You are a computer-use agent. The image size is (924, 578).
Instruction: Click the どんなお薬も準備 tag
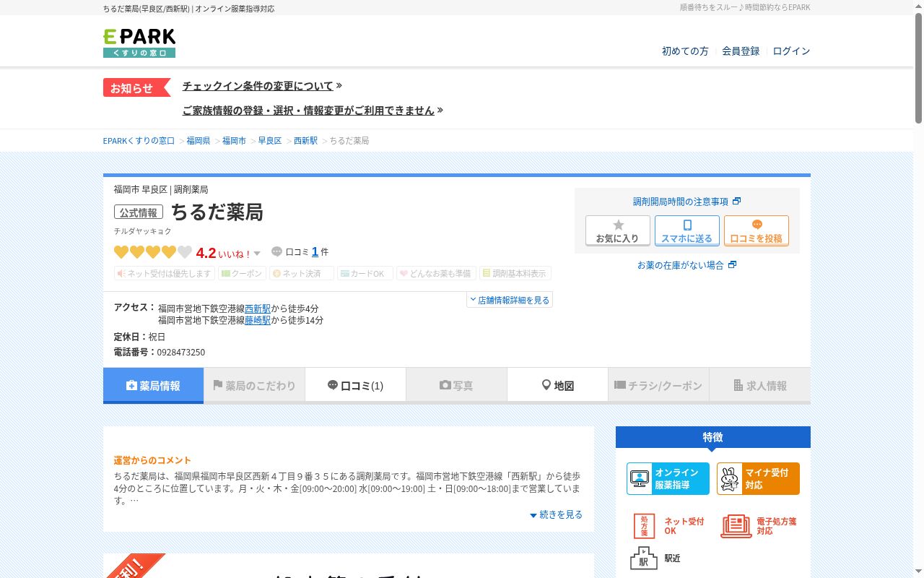pos(436,273)
